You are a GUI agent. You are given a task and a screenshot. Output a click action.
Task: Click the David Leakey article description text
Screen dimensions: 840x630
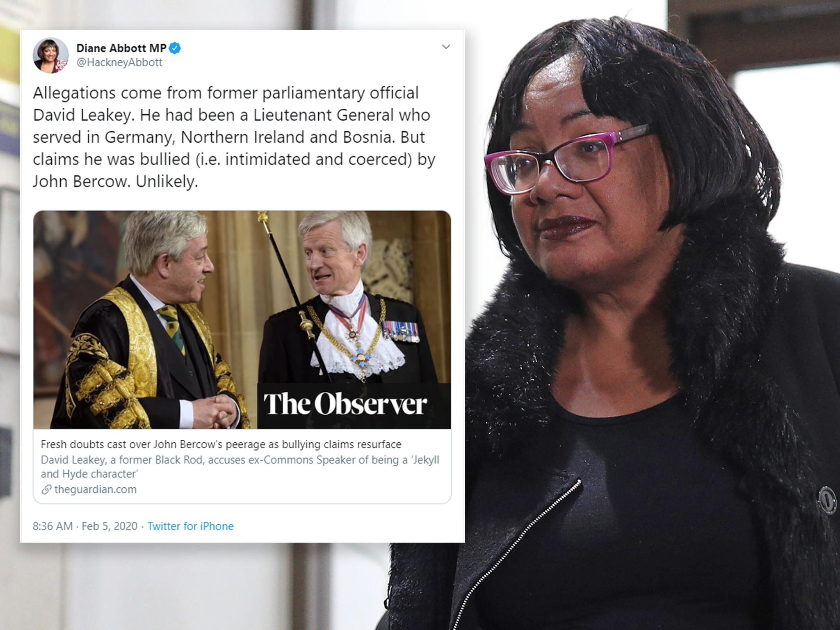pyautogui.click(x=240, y=467)
